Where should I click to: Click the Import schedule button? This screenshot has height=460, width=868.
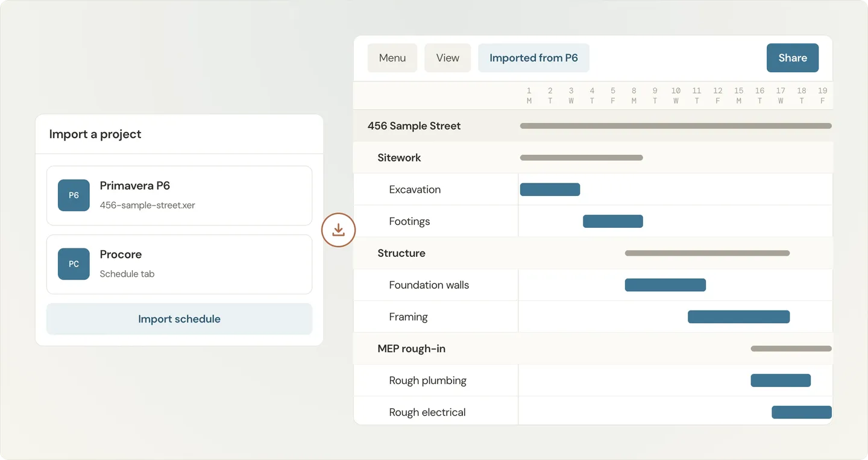coord(179,319)
